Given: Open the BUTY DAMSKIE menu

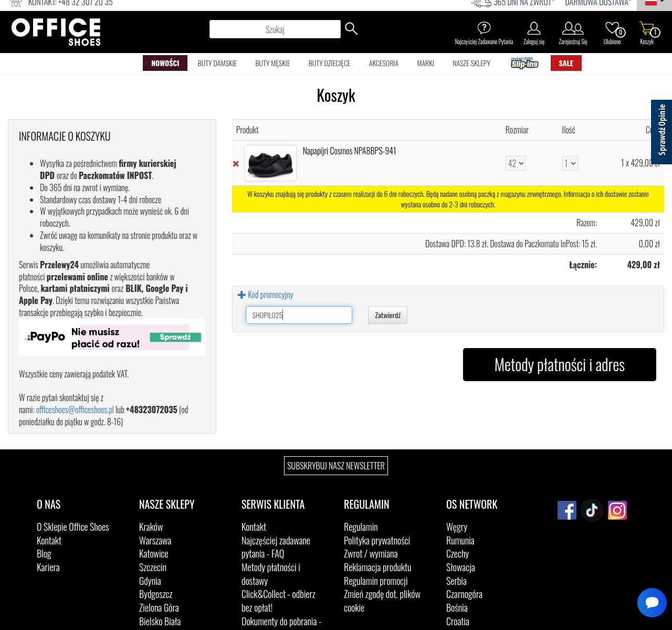Looking at the screenshot, I should coord(217,63).
